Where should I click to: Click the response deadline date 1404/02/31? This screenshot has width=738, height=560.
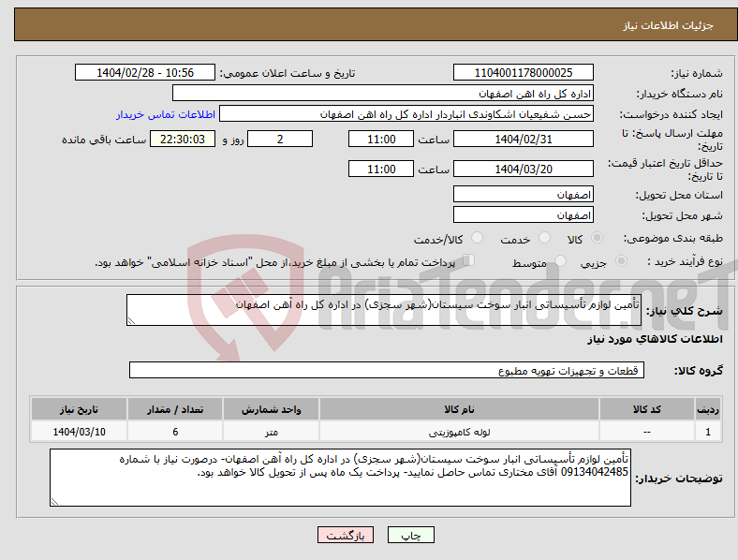(x=524, y=139)
